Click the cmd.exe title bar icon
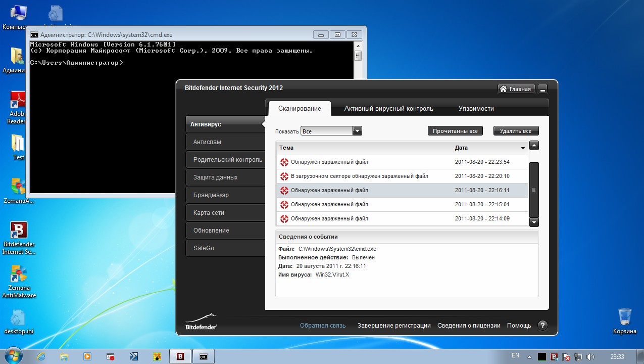 tap(34, 35)
